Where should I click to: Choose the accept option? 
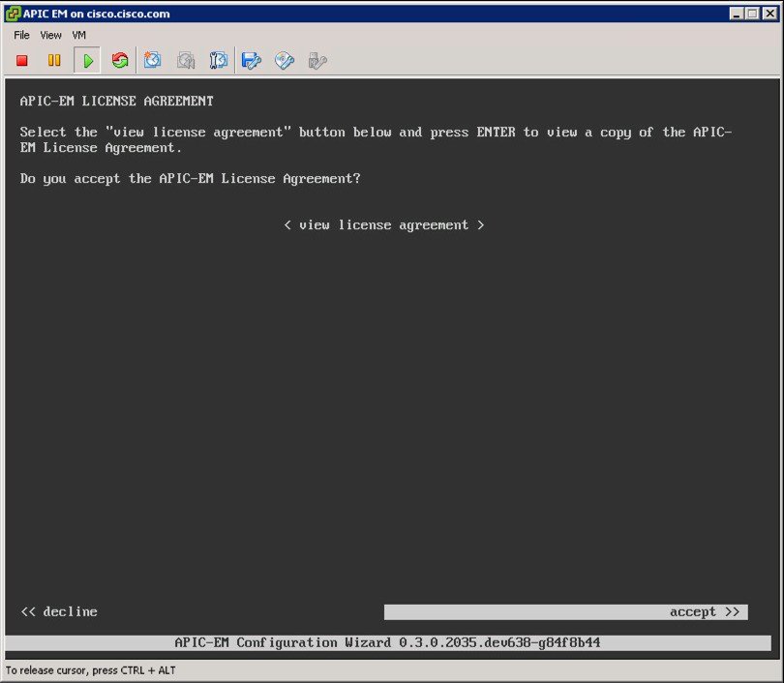click(566, 612)
